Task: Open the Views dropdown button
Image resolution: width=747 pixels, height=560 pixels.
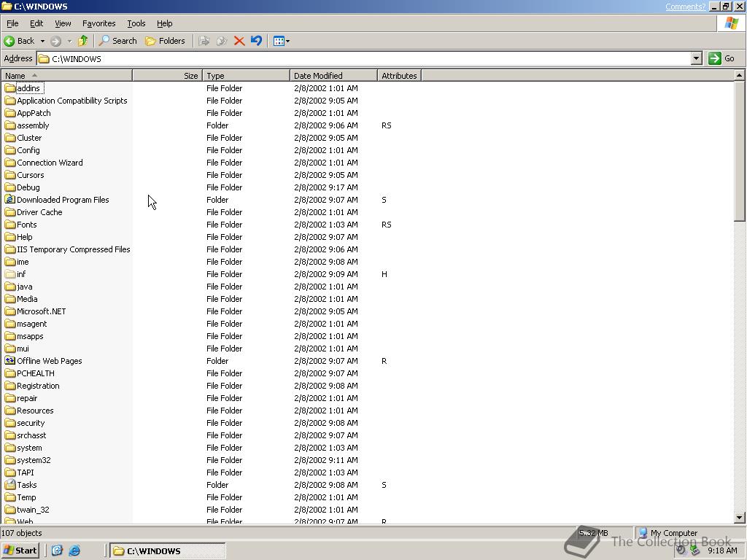Action: pos(281,41)
